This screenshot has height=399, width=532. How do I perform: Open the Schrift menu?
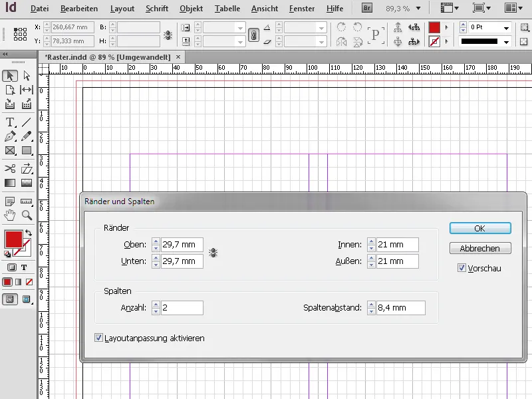coord(157,9)
